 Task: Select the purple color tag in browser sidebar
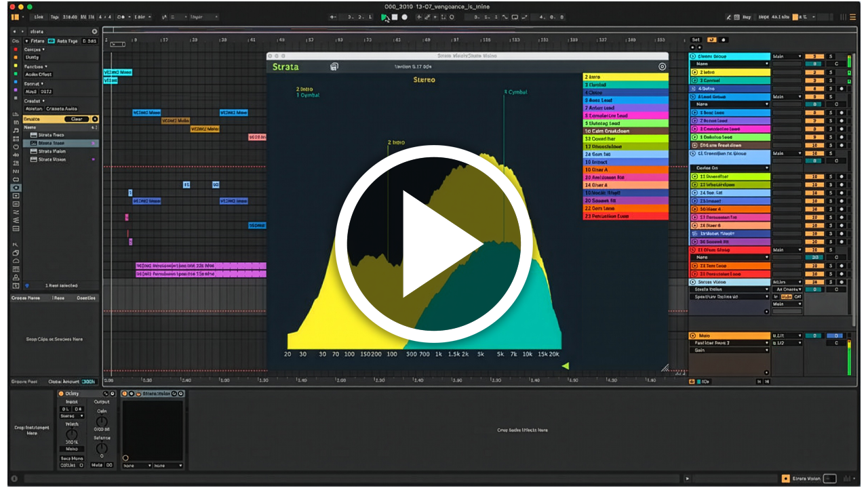16,90
